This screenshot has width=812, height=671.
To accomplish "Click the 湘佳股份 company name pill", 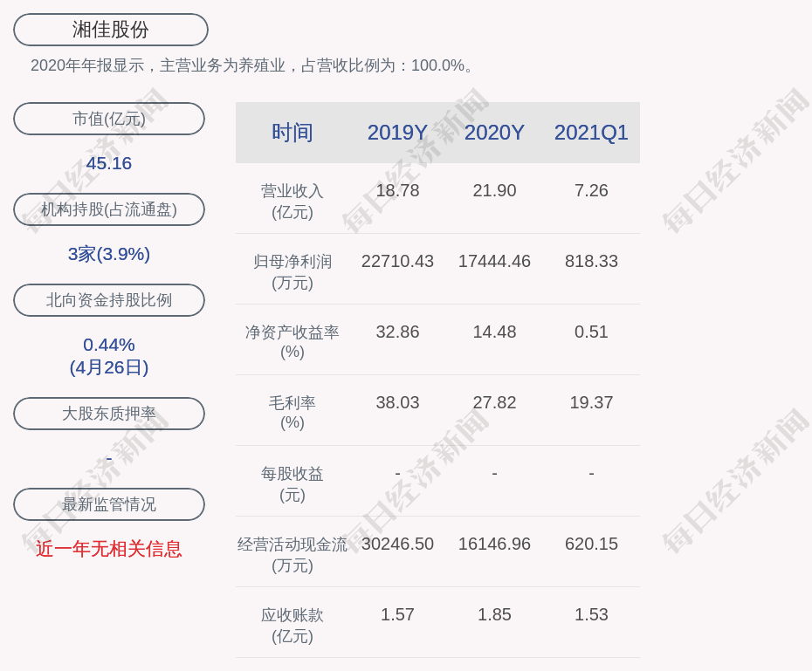I will click(x=110, y=30).
